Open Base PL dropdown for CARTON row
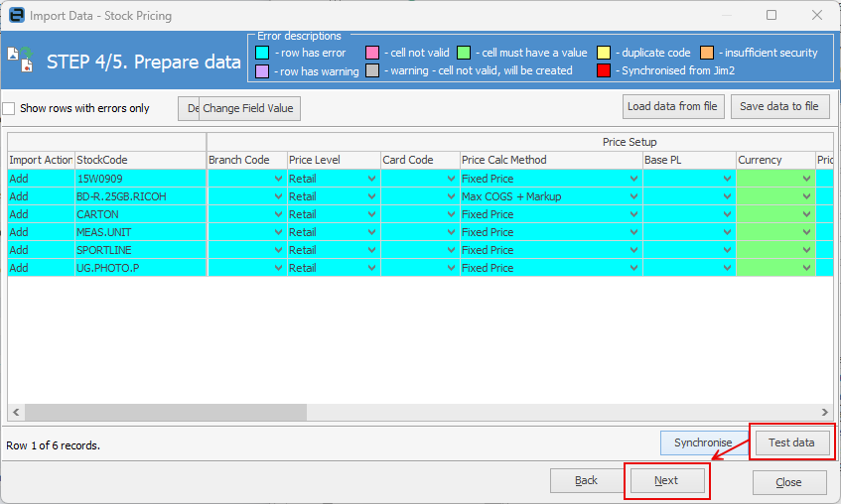This screenshot has width=841, height=504. tap(727, 214)
